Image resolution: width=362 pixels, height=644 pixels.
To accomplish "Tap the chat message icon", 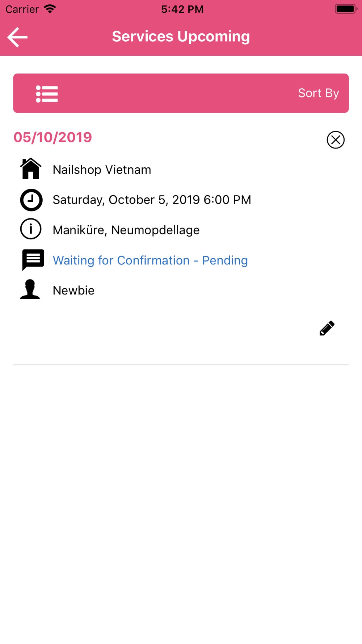I will tap(33, 260).
